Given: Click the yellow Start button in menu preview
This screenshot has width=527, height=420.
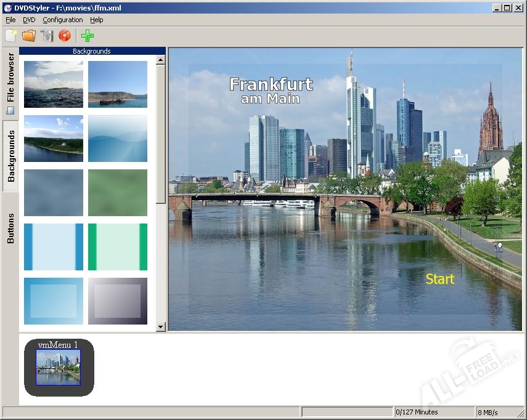Looking at the screenshot, I should pos(440,279).
